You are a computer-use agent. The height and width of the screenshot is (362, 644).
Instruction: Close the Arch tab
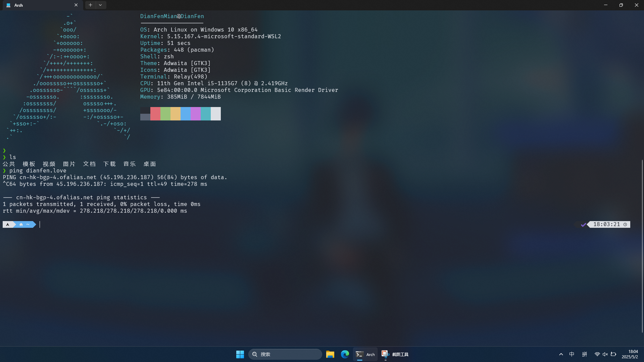click(x=76, y=5)
